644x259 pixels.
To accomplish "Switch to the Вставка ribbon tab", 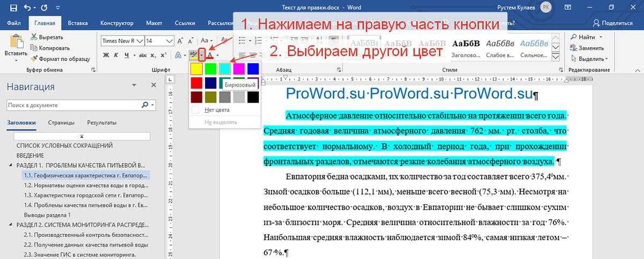I will click(x=78, y=23).
